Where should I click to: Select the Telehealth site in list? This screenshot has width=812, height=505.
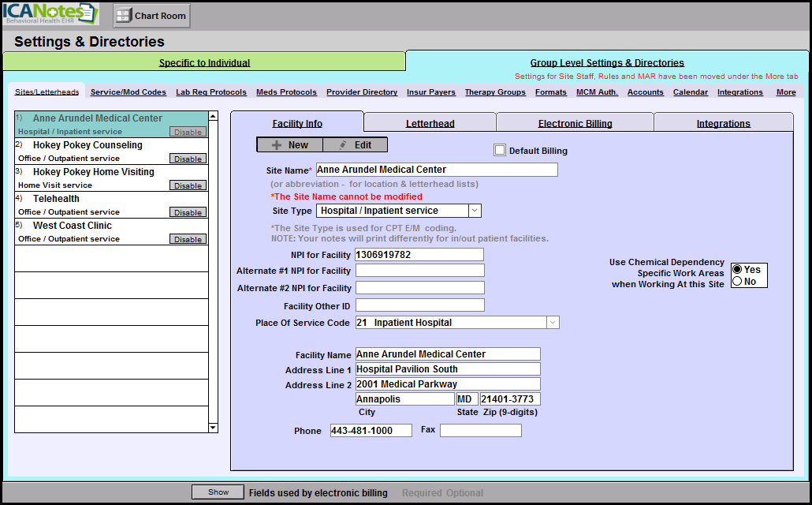pyautogui.click(x=56, y=199)
